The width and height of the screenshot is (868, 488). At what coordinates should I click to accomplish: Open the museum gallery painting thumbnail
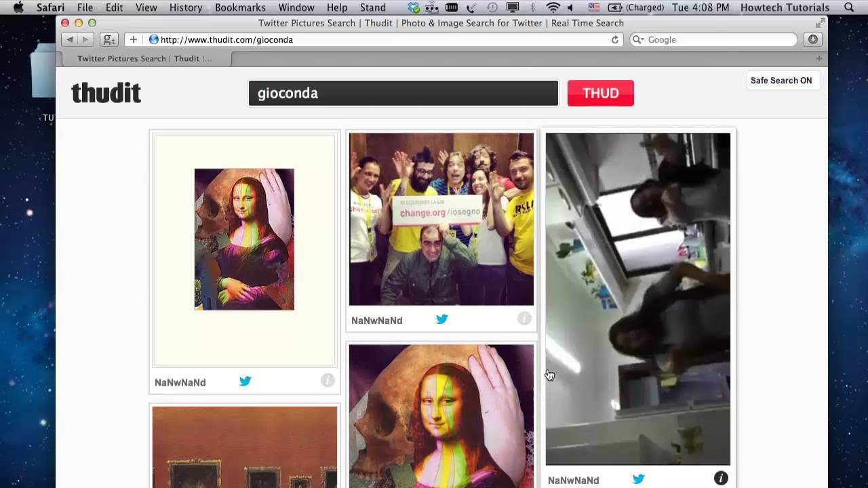[x=245, y=447]
